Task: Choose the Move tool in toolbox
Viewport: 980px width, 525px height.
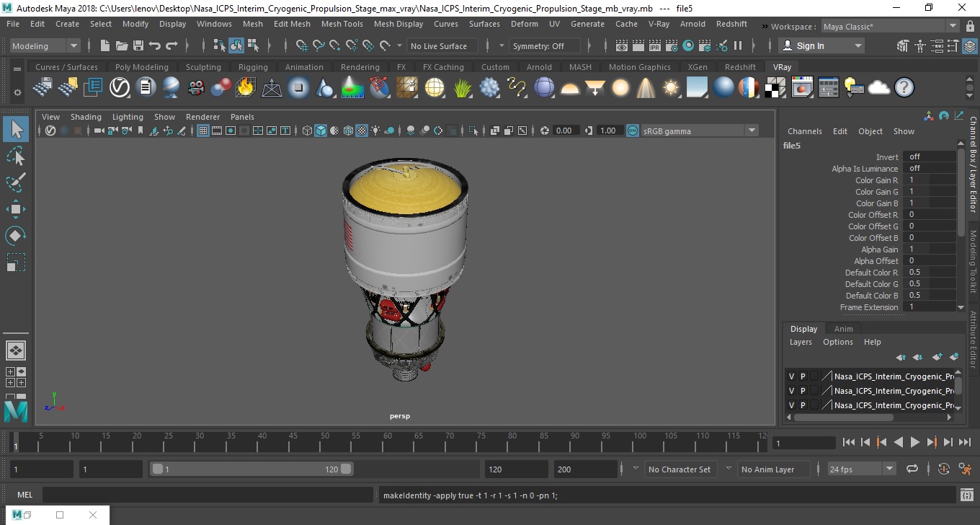Action: [x=16, y=209]
